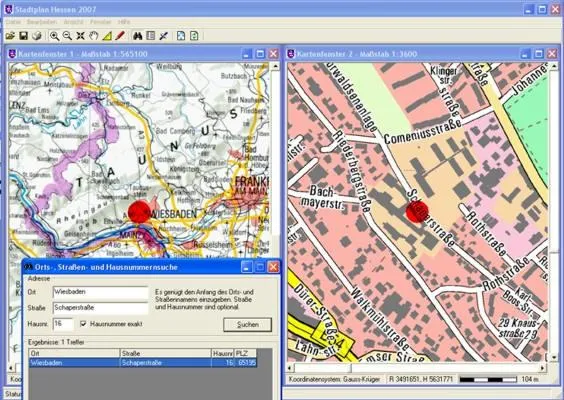Click the legend list panel icon
The width and height of the screenshot is (564, 400).
coord(151,36)
